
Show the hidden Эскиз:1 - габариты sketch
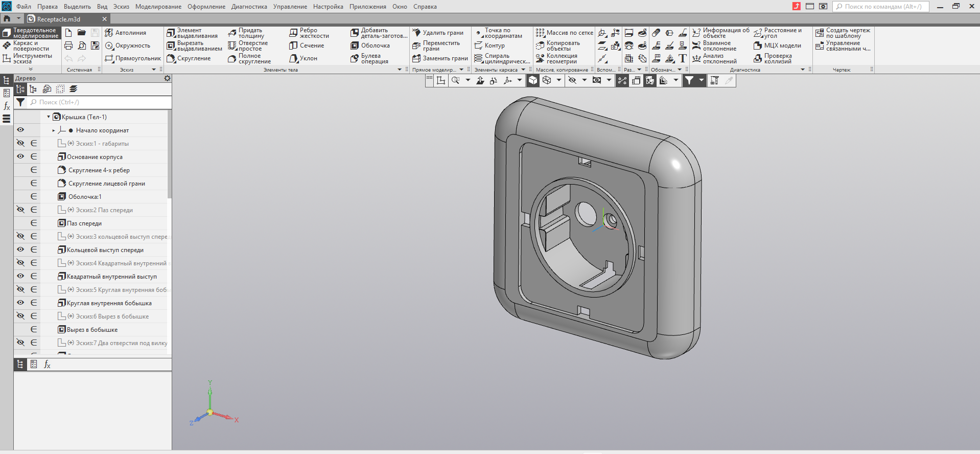(x=20, y=143)
